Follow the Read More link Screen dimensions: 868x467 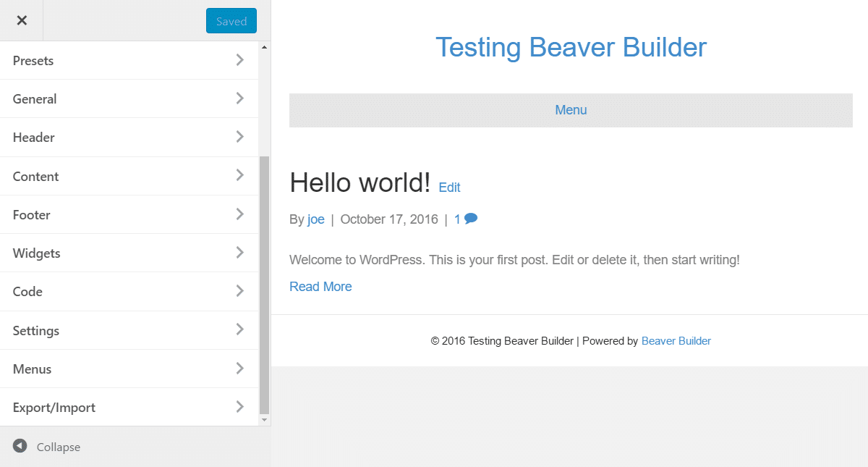tap(320, 287)
